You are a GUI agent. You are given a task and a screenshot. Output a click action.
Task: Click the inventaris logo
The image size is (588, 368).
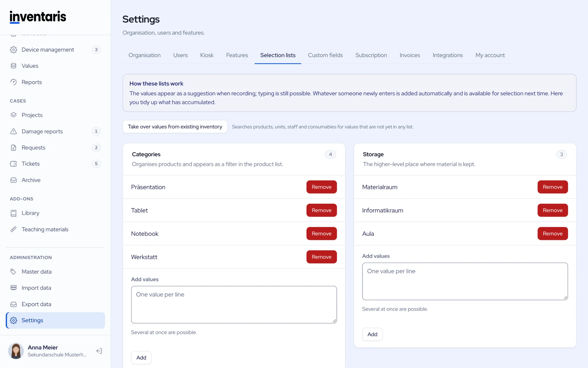point(38,17)
